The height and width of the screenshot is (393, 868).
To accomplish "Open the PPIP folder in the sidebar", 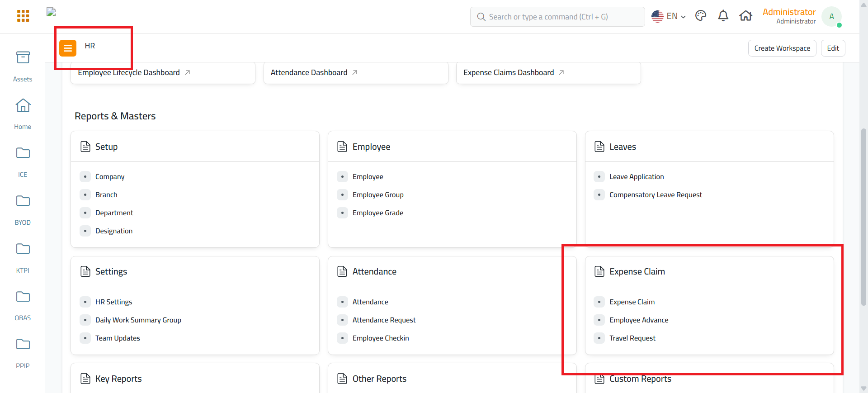I will (x=23, y=354).
